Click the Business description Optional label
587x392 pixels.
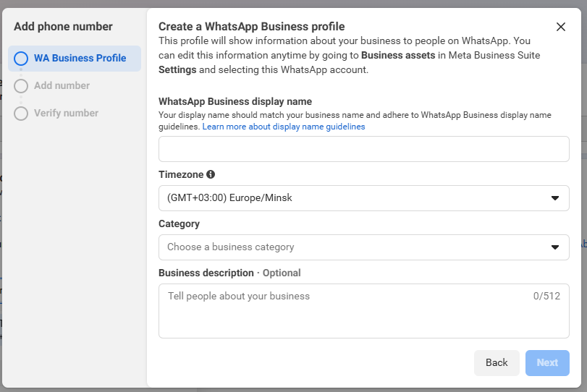click(229, 273)
